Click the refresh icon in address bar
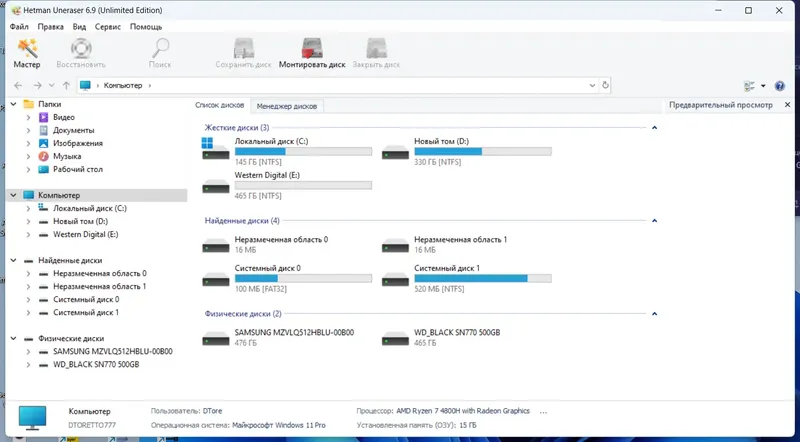800x442 pixels. [x=605, y=85]
